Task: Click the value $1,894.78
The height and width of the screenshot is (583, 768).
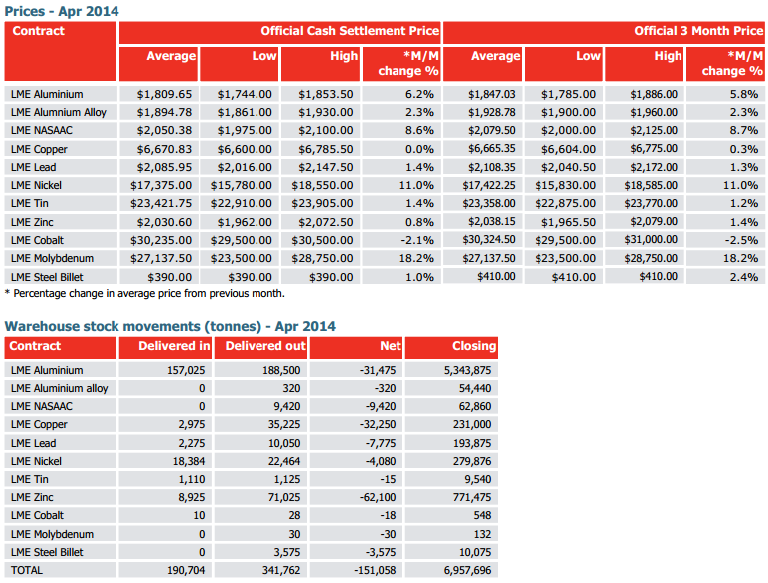Action: (164, 112)
